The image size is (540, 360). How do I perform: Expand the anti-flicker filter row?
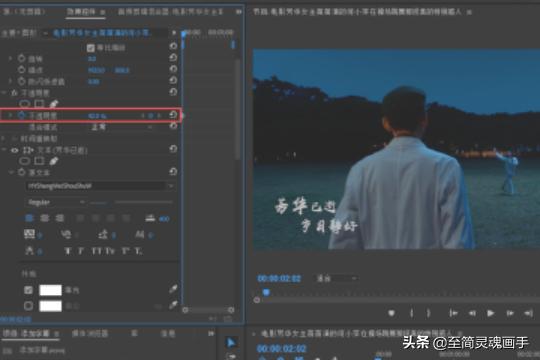coord(10,81)
